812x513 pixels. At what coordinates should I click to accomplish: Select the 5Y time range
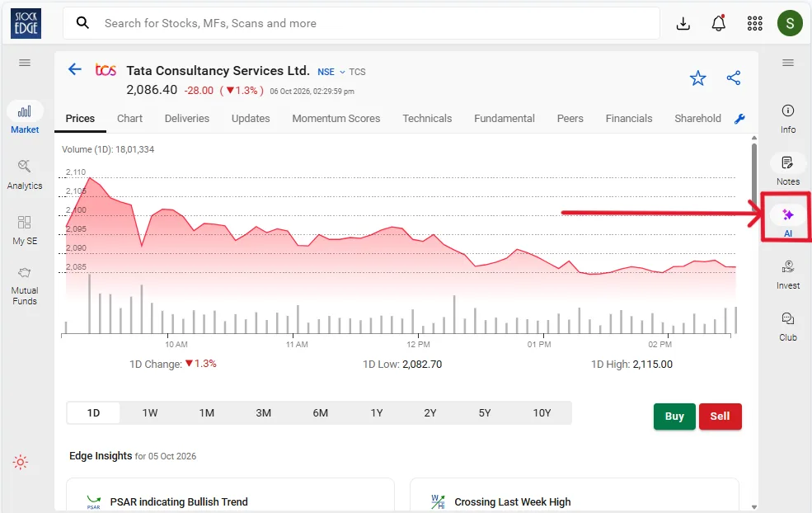click(x=485, y=413)
